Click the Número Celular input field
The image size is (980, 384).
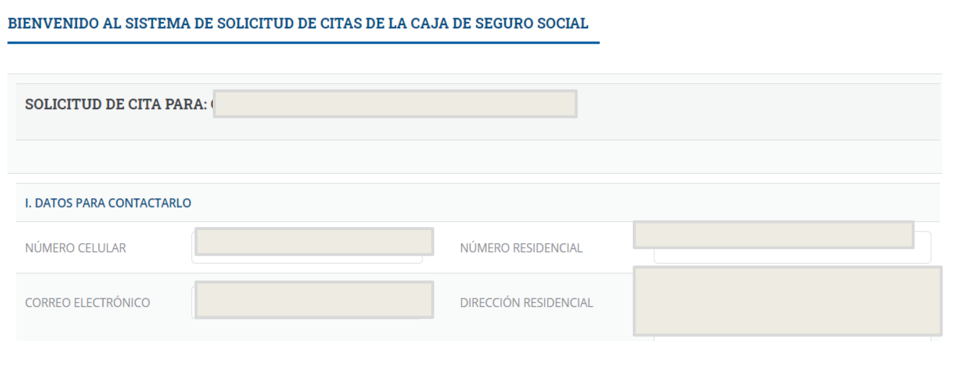click(x=307, y=247)
